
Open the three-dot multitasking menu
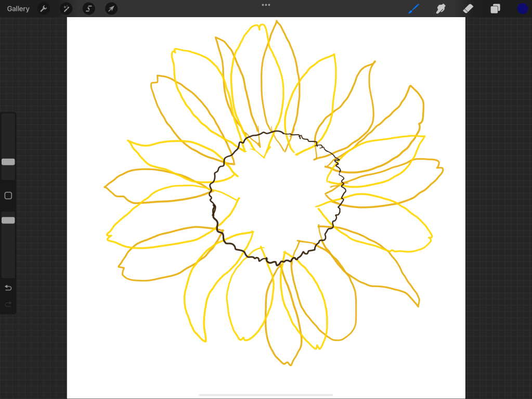tap(266, 5)
